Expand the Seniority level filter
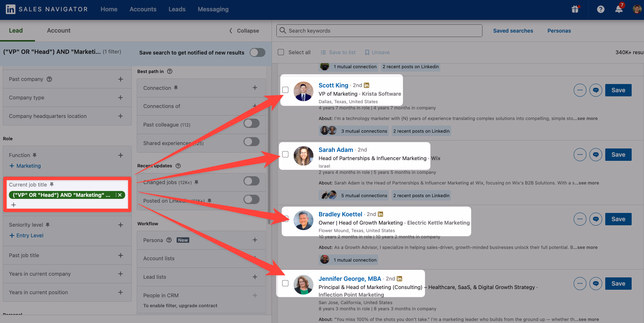Viewport: 644px width, 323px height. coord(121,225)
